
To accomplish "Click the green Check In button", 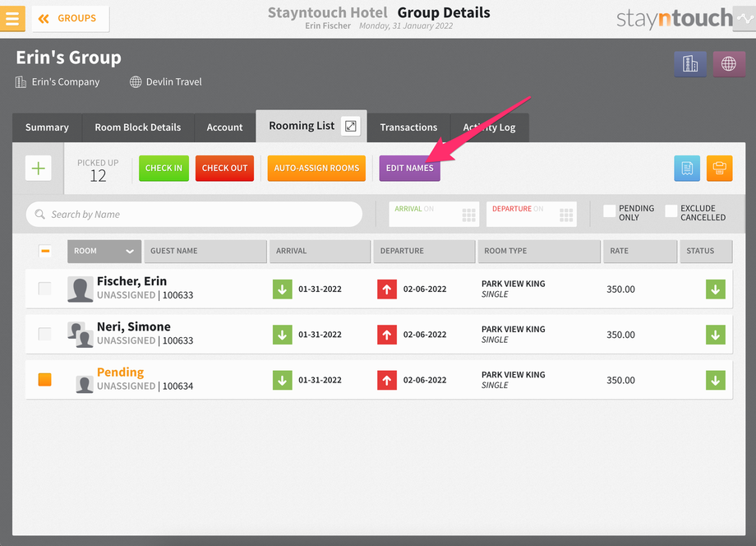I will 164,169.
